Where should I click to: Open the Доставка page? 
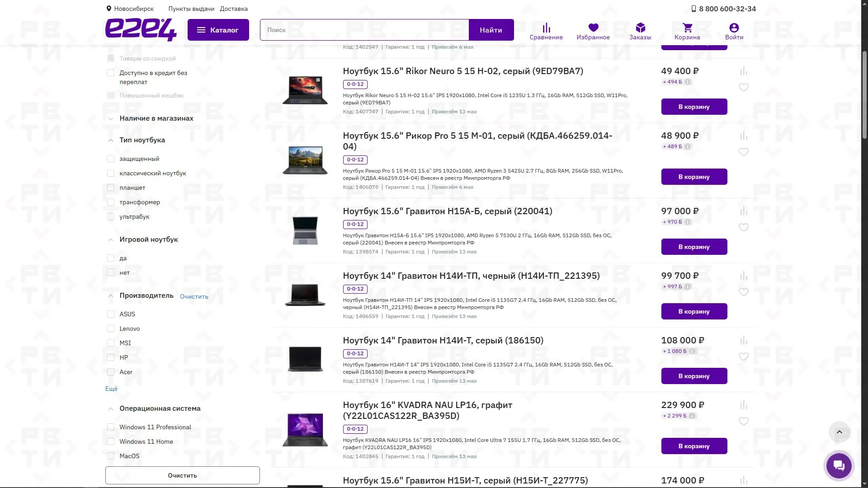[x=234, y=9]
